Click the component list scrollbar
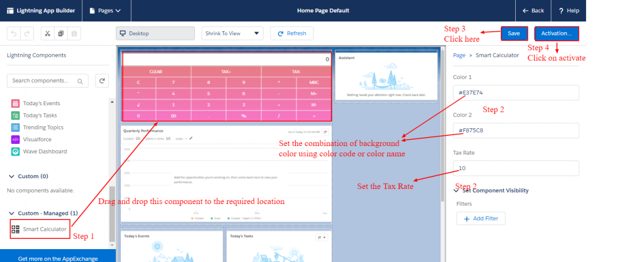Viewport: 644px width, 262px height. coord(112,215)
